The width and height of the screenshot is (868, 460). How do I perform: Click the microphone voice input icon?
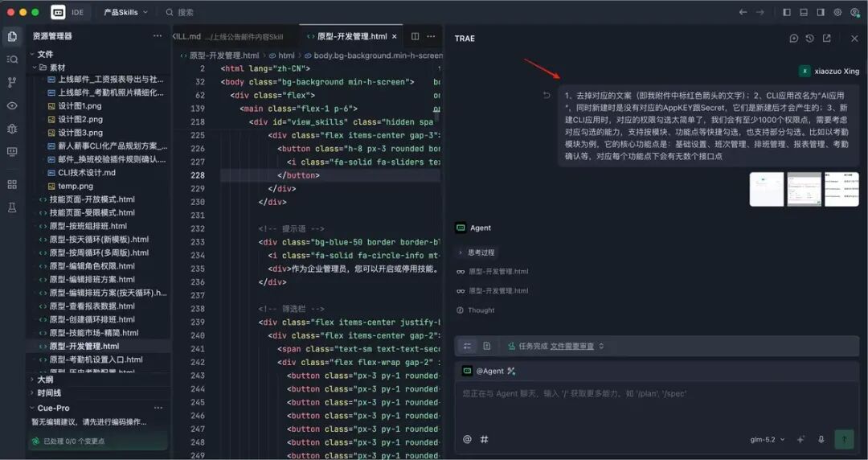coord(821,439)
